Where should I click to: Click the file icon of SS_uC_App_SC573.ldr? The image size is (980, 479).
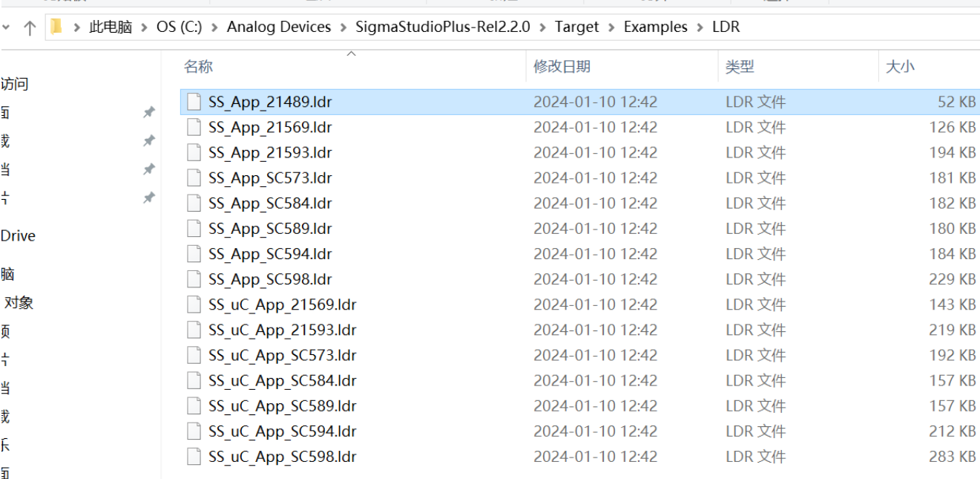[x=194, y=354]
